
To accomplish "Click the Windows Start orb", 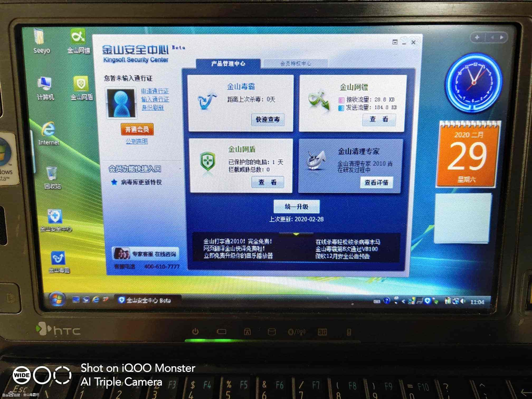I will click(x=57, y=299).
